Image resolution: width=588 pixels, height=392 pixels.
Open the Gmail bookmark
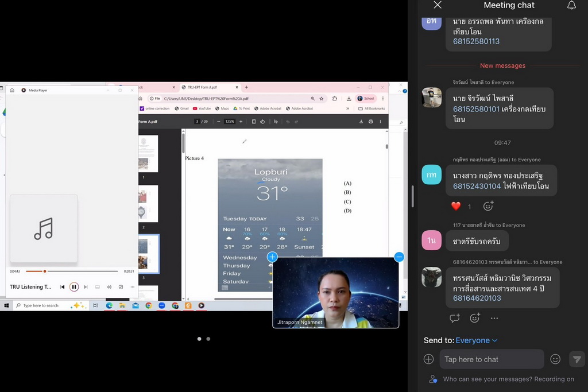click(181, 108)
